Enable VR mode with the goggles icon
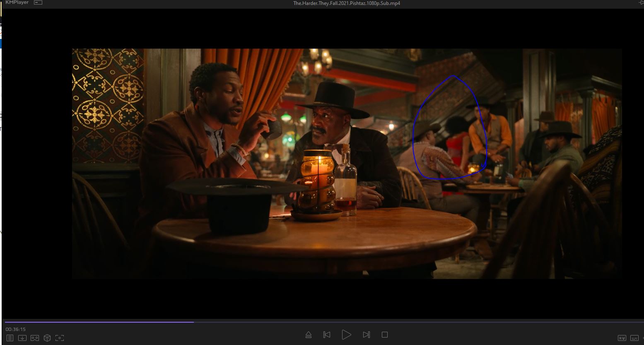644x345 pixels. click(x=35, y=338)
